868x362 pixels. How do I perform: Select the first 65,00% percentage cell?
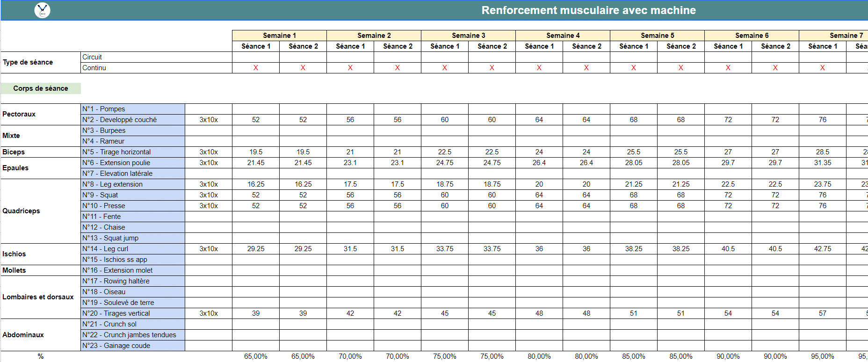coord(256,356)
